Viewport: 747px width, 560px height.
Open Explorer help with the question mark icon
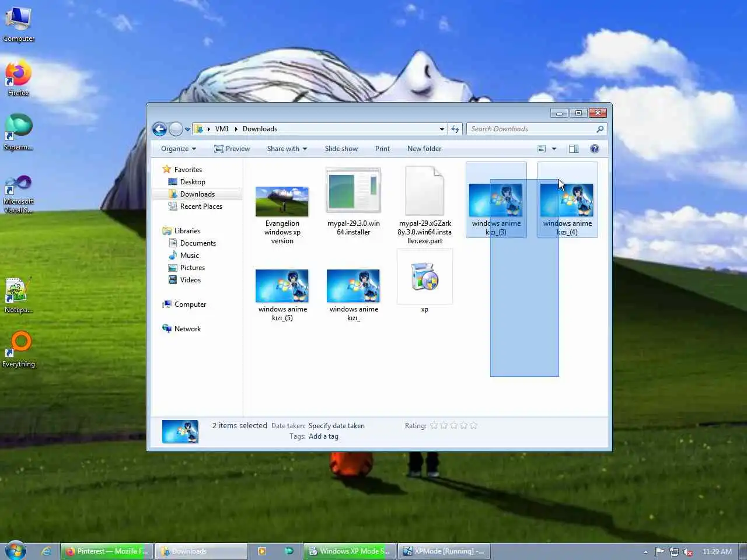[x=595, y=149]
